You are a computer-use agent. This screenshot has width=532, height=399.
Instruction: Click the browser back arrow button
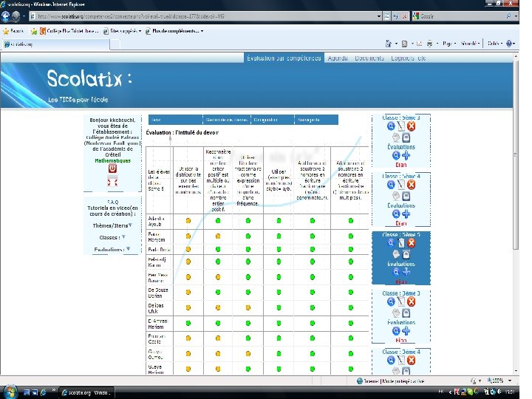(x=5, y=16)
